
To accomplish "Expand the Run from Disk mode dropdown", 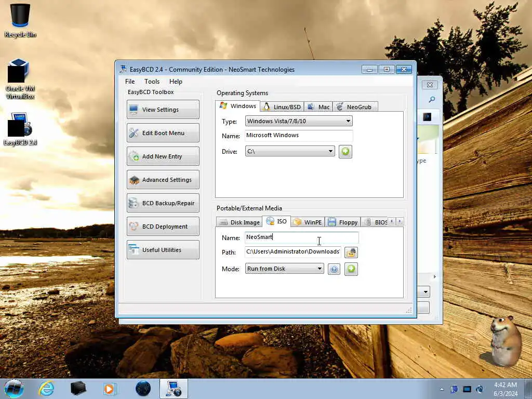I will (284, 269).
